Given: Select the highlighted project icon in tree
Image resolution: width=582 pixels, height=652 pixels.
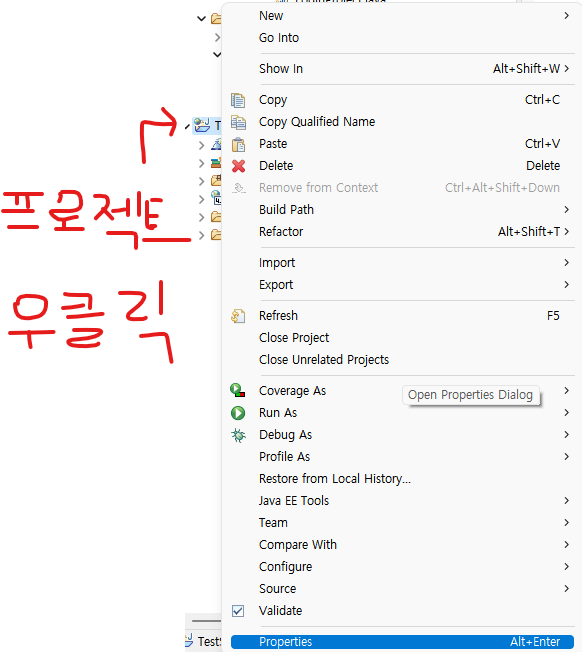Looking at the screenshot, I should pyautogui.click(x=202, y=125).
